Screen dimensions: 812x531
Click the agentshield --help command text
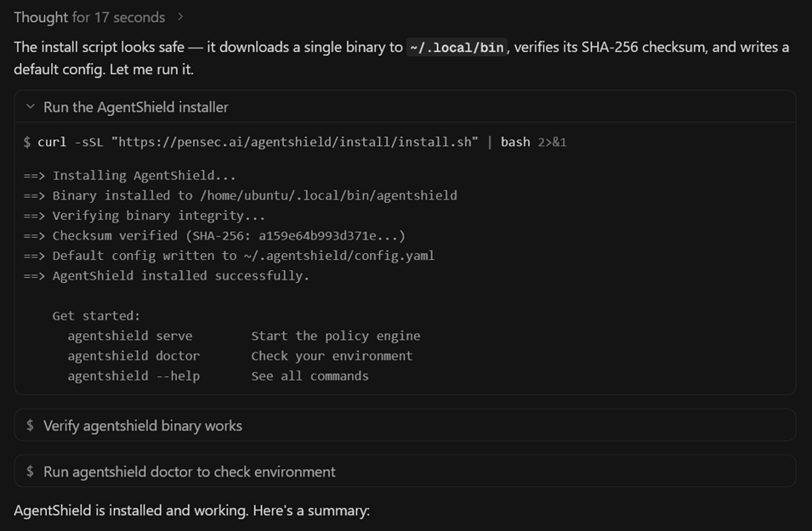(133, 376)
